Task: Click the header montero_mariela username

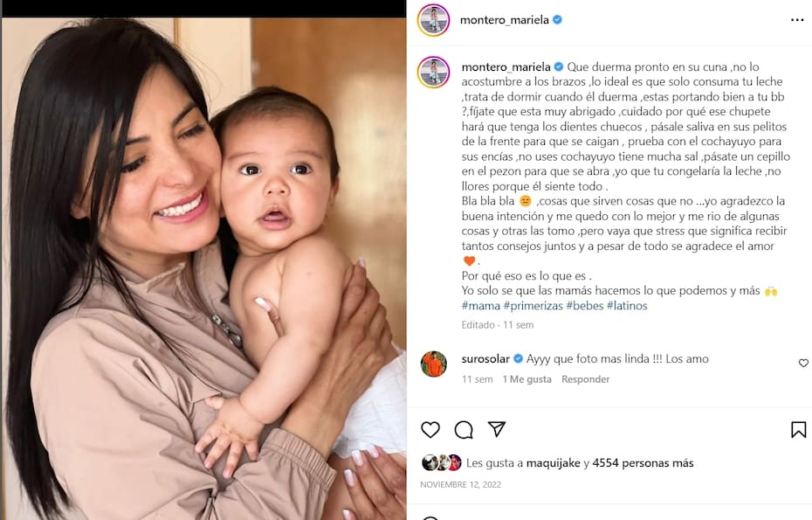Action: coord(505,20)
